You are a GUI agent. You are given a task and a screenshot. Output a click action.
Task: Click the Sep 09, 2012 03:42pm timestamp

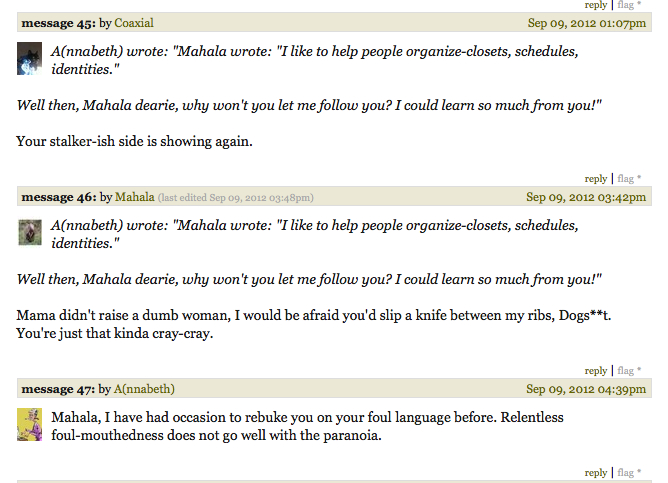click(x=586, y=197)
